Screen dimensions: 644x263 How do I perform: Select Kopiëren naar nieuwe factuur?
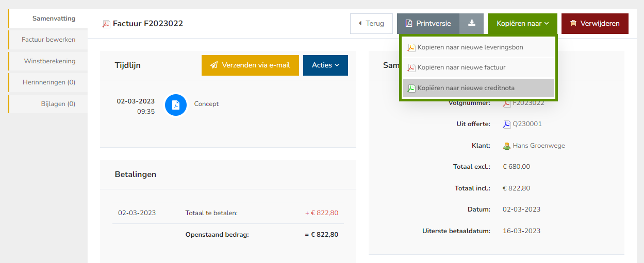click(461, 67)
